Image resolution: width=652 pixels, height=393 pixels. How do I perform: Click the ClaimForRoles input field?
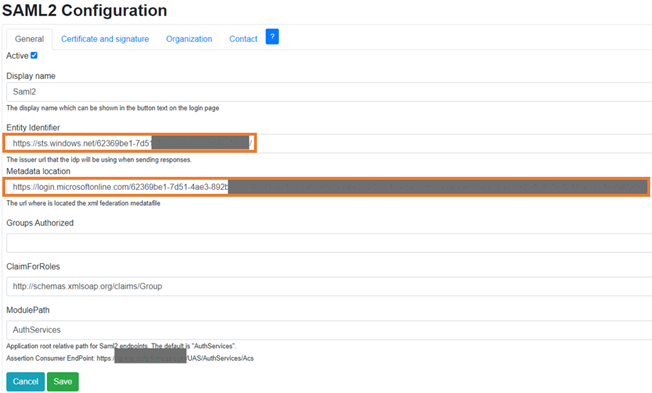click(329, 287)
